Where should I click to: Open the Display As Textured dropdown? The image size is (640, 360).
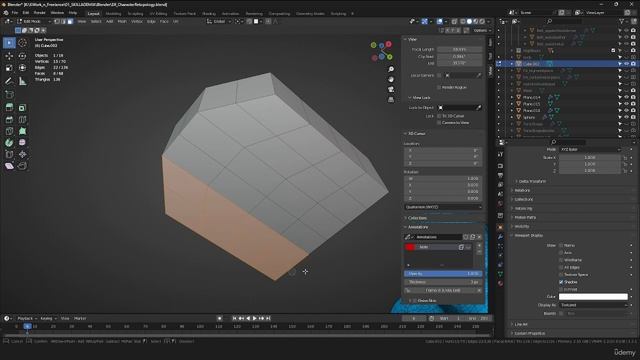pos(593,305)
